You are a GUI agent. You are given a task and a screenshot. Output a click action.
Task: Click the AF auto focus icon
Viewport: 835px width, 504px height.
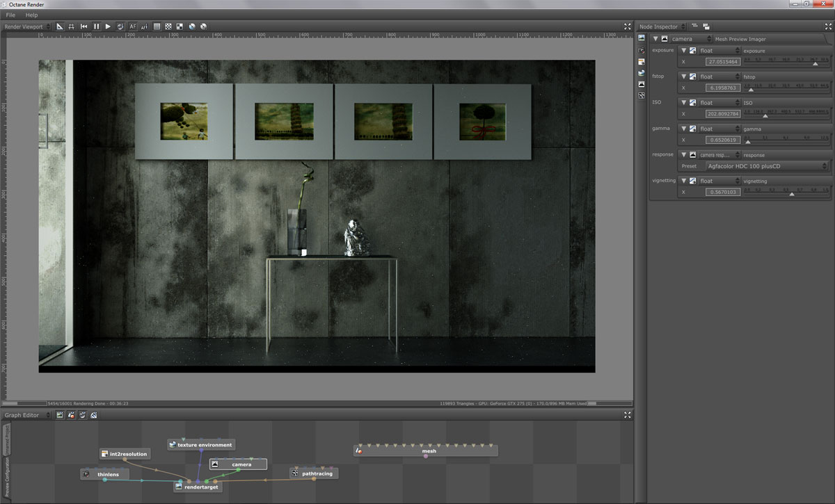(132, 26)
